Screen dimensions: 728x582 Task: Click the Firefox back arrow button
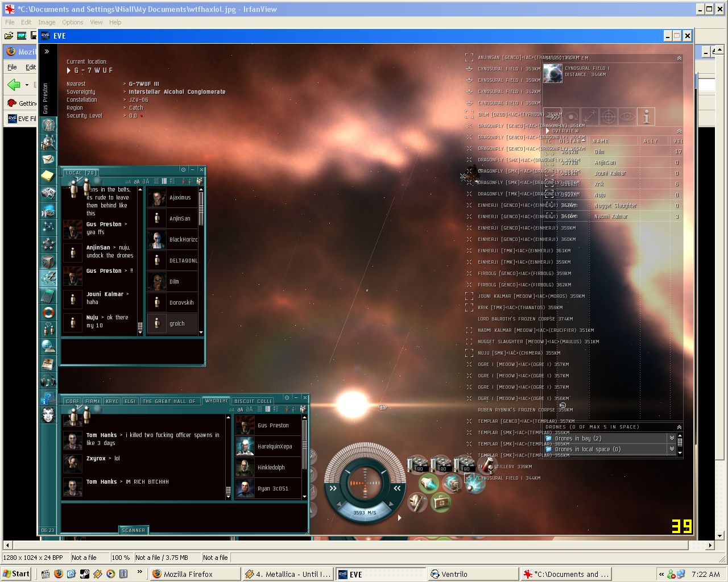tap(14, 85)
